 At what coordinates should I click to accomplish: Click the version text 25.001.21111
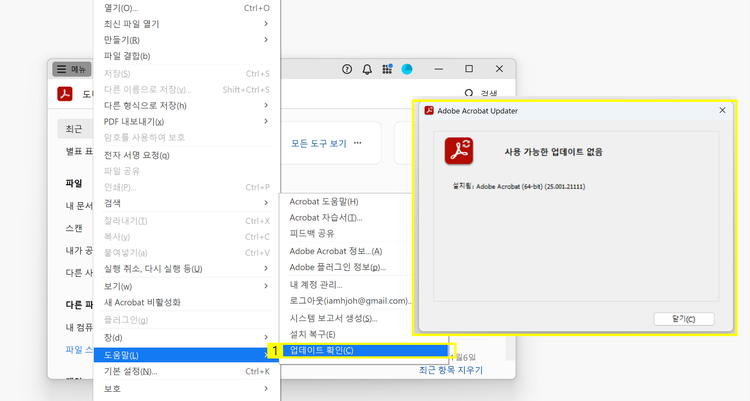pyautogui.click(x=564, y=187)
